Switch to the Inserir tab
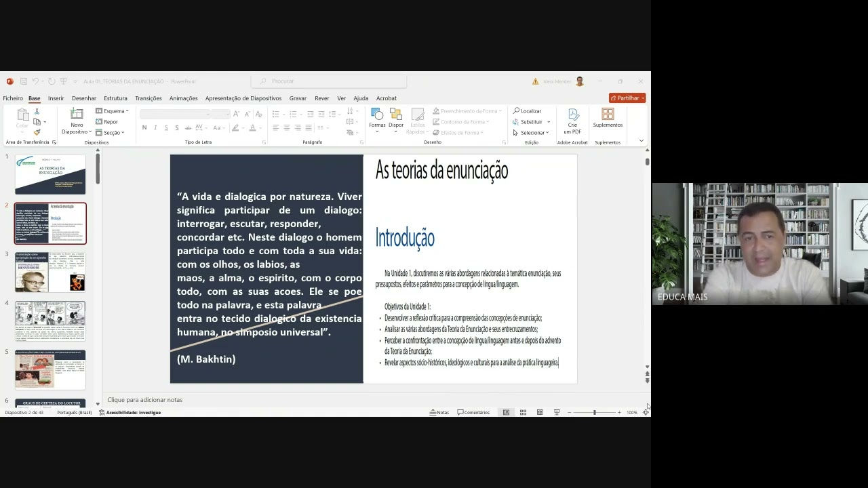The image size is (868, 488). [x=56, y=98]
